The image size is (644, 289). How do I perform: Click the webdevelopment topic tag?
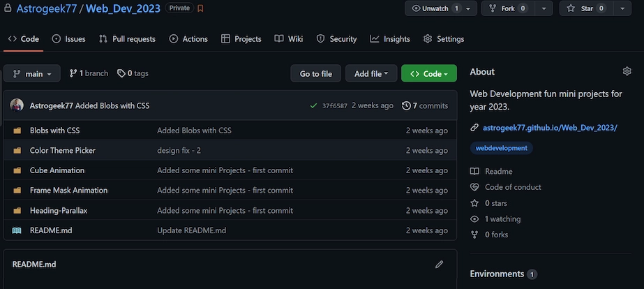click(501, 148)
